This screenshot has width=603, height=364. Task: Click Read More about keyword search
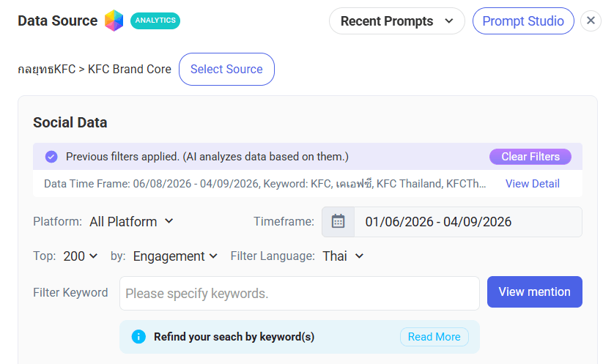tap(434, 337)
